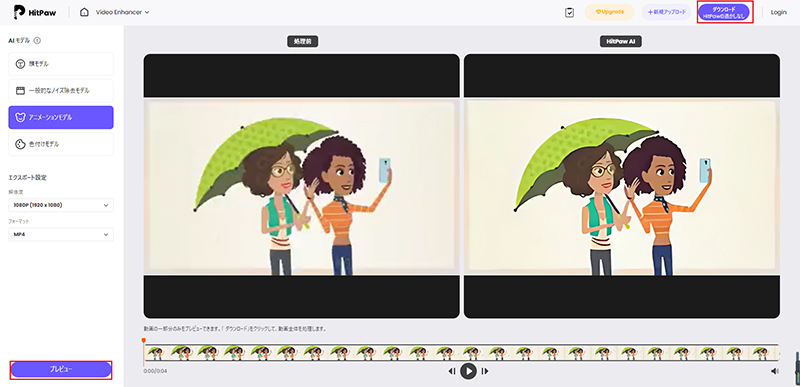
Task: Open the Login link
Action: [x=779, y=12]
